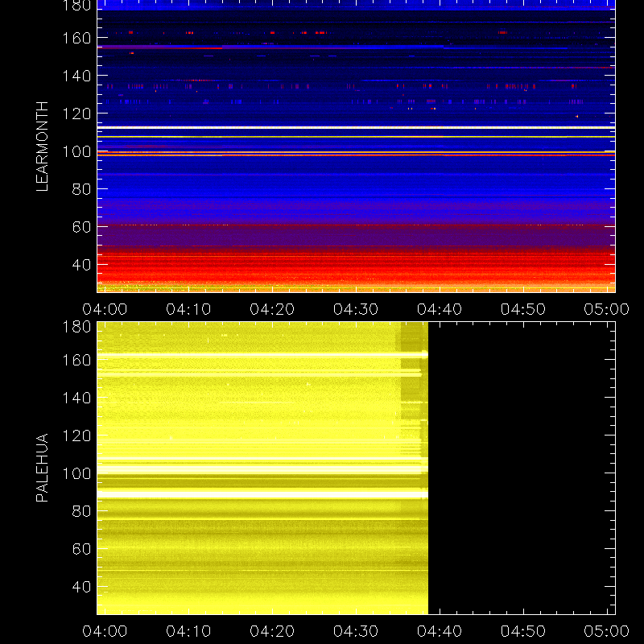Select the 140 tick label on Learmonth axis
This screenshot has width=644, height=644.
pos(76,76)
